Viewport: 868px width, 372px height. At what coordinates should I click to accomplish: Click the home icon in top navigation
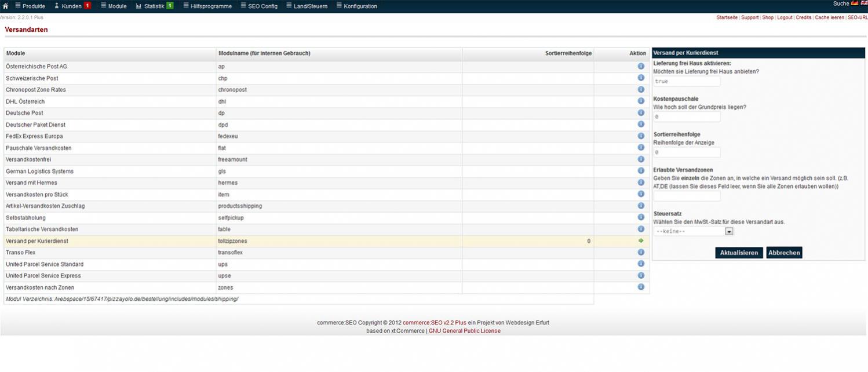click(5, 6)
